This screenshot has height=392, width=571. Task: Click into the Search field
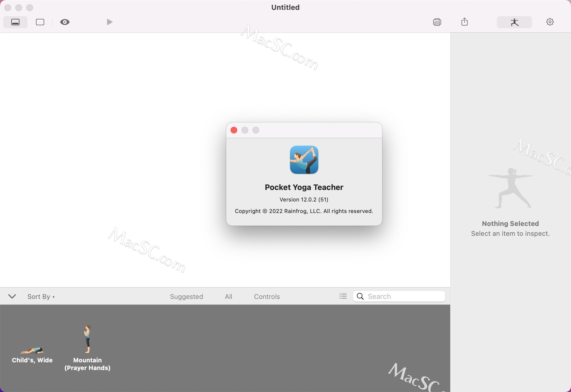tap(404, 296)
